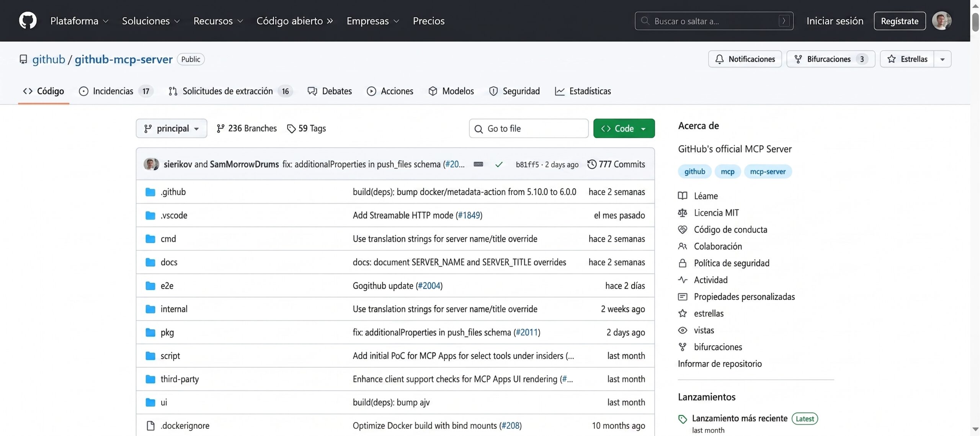Expand the Empresas menu
Screen dimensions: 980x436
coord(373,21)
